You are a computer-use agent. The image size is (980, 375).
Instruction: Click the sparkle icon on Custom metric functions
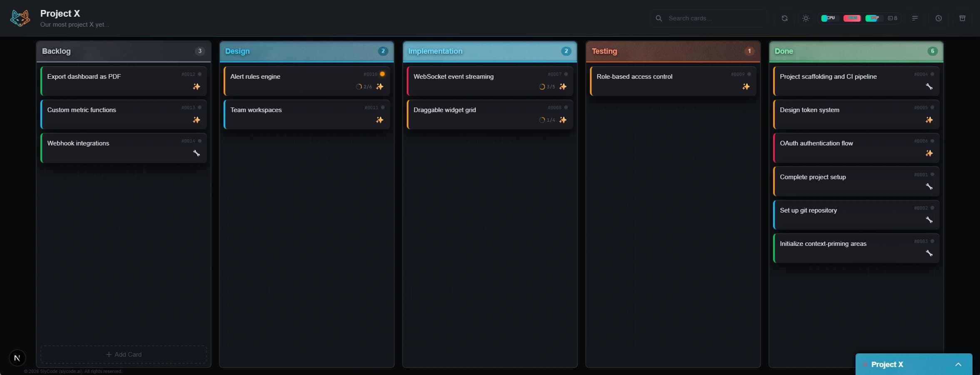pyautogui.click(x=196, y=120)
